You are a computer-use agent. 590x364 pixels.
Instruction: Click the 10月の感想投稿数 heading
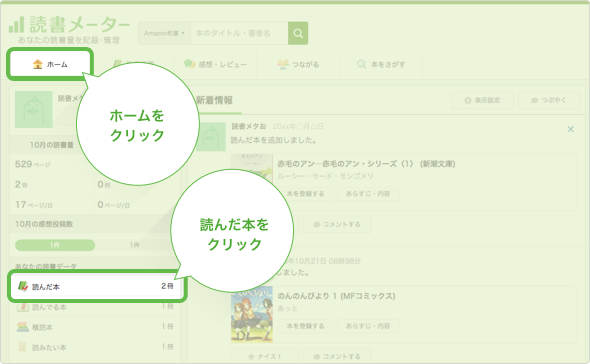click(44, 224)
